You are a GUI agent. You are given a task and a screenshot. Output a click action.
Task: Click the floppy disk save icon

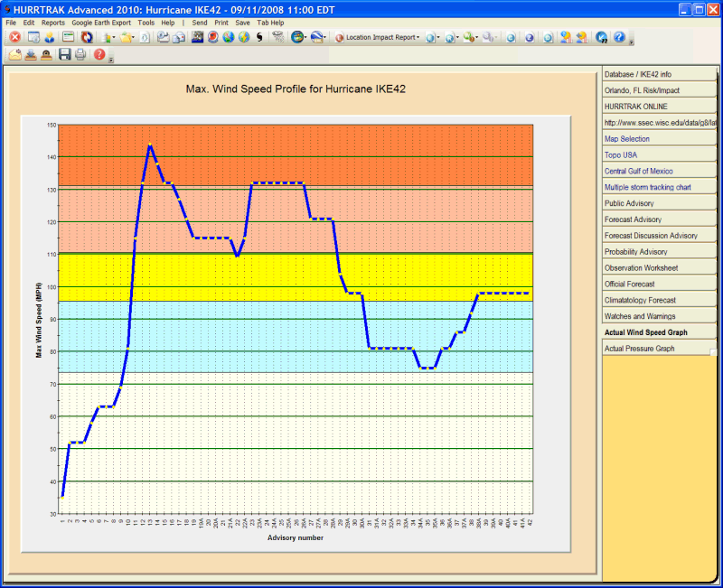point(64,55)
